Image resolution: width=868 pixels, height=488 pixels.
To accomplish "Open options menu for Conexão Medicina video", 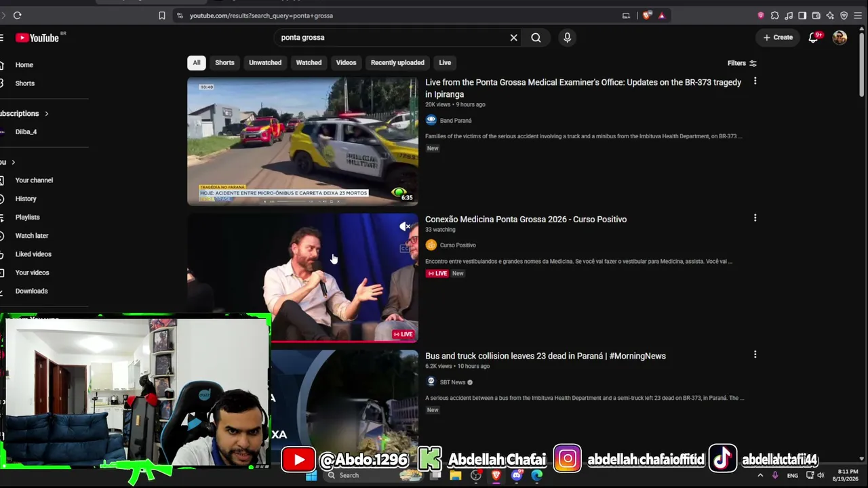I will (x=755, y=218).
